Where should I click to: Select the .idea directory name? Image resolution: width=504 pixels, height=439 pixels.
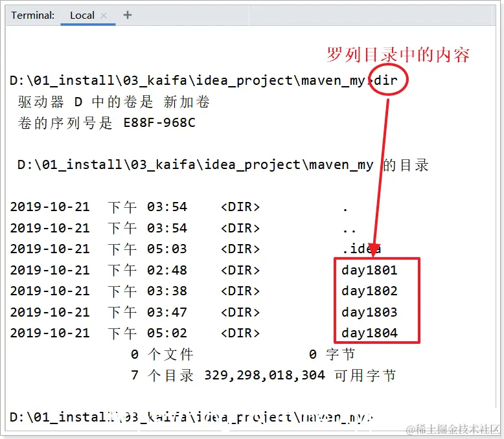361,249
